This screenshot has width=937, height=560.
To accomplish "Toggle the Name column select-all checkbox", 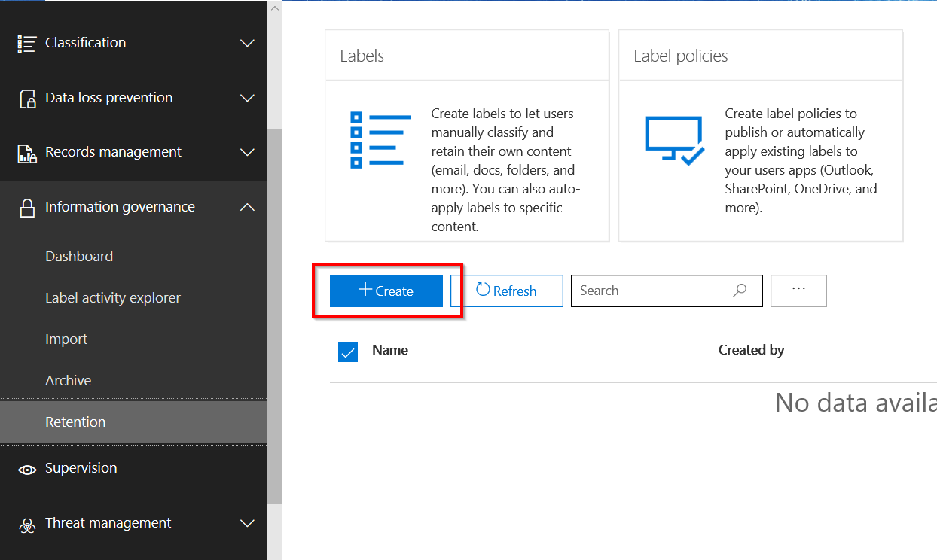I will coord(347,351).
